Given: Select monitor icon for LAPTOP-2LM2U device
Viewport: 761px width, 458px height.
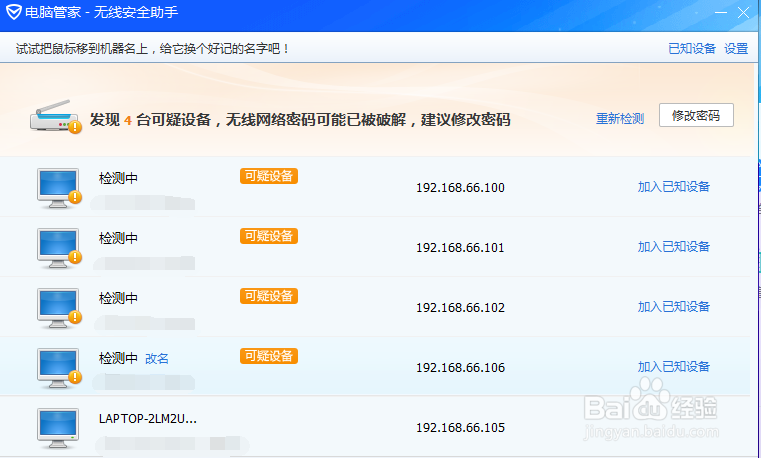Looking at the screenshot, I should coord(58,428).
